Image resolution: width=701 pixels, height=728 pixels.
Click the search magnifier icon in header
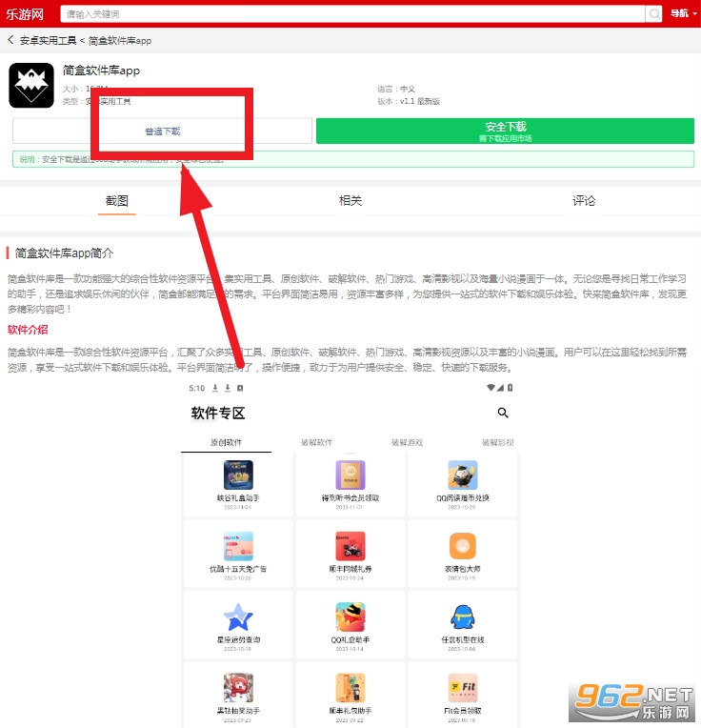tap(654, 14)
